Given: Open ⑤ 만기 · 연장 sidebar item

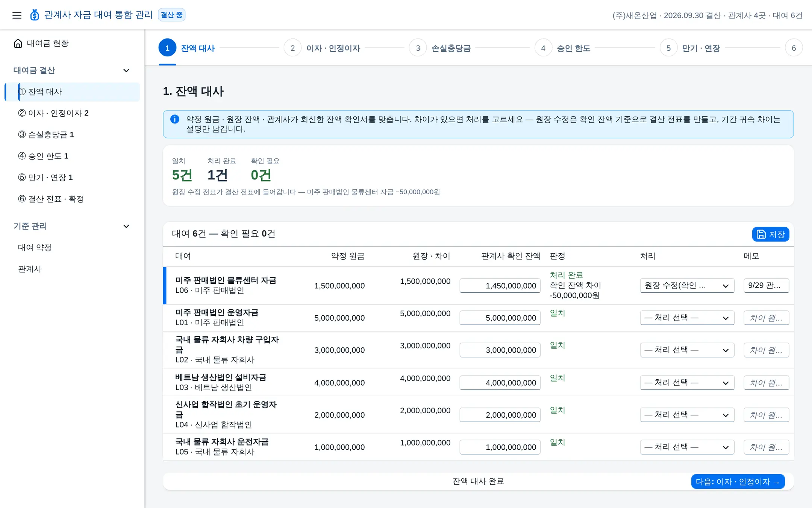Looking at the screenshot, I should [x=72, y=178].
